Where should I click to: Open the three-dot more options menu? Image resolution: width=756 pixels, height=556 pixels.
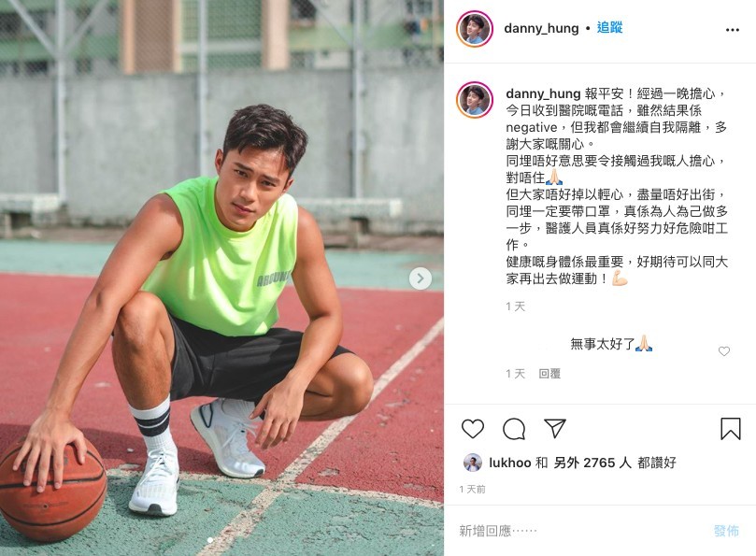(x=733, y=30)
